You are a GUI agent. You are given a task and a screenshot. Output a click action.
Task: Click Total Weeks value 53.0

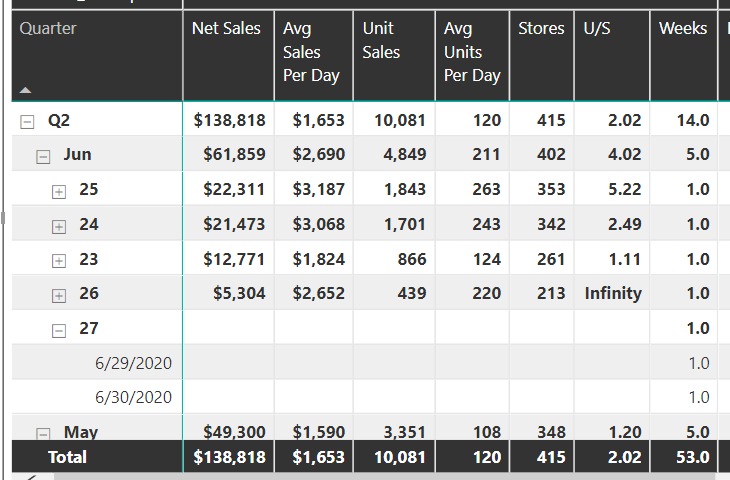[x=693, y=457]
